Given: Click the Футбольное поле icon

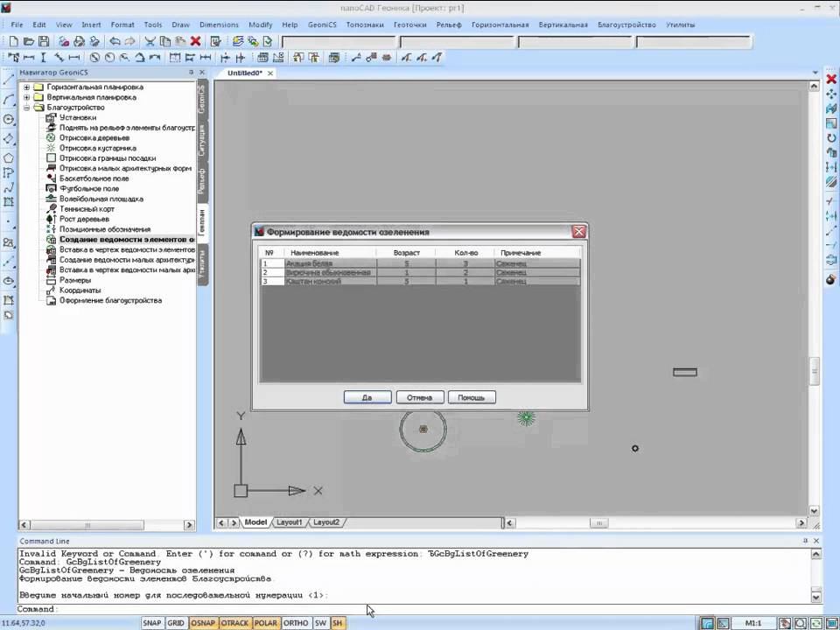Looking at the screenshot, I should [x=51, y=189].
